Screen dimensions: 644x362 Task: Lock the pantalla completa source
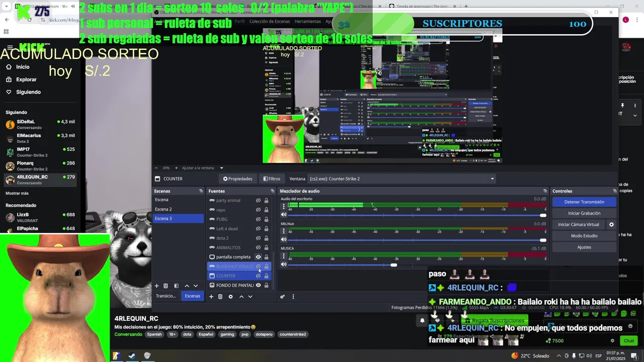266,257
